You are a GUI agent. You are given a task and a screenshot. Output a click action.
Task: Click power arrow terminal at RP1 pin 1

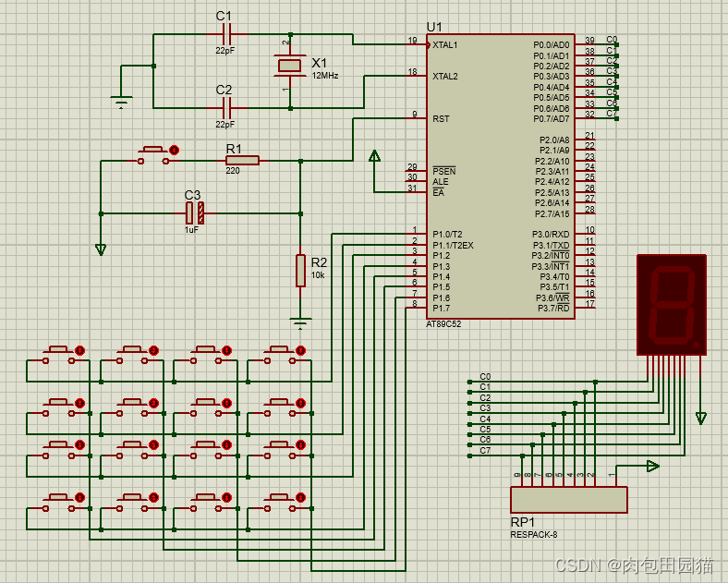653,466
